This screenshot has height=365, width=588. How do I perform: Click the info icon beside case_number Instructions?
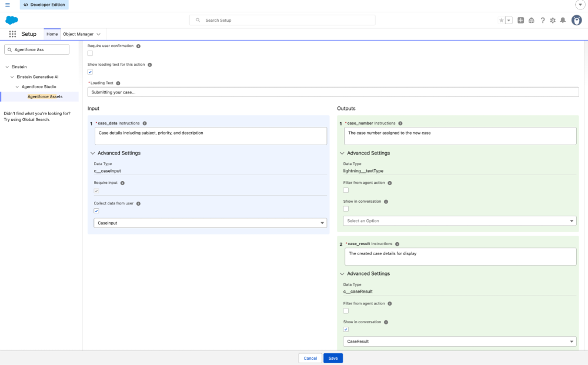coord(400,123)
